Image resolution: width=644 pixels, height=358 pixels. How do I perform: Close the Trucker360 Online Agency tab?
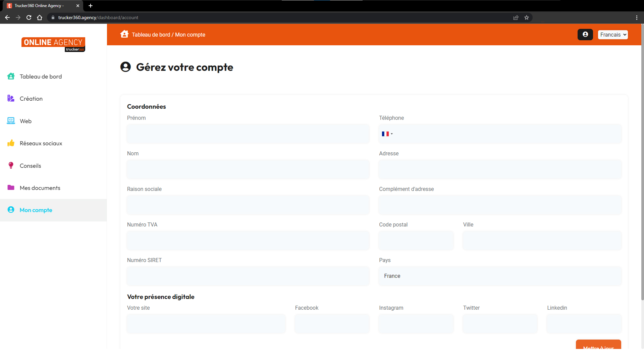coord(78,6)
